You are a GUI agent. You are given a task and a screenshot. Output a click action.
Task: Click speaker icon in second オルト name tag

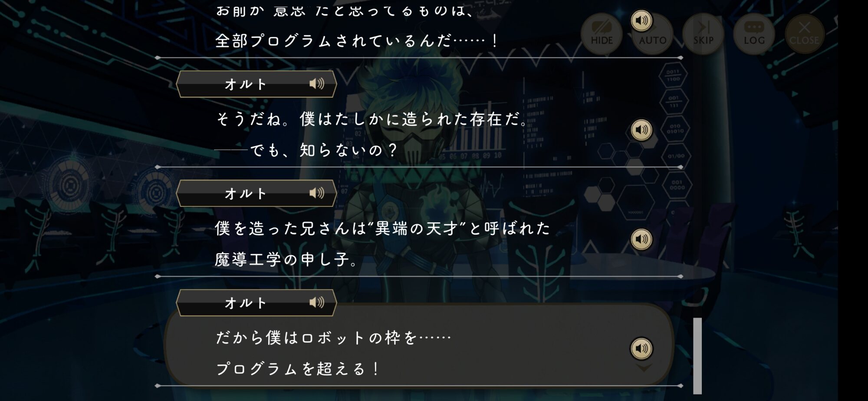[317, 193]
